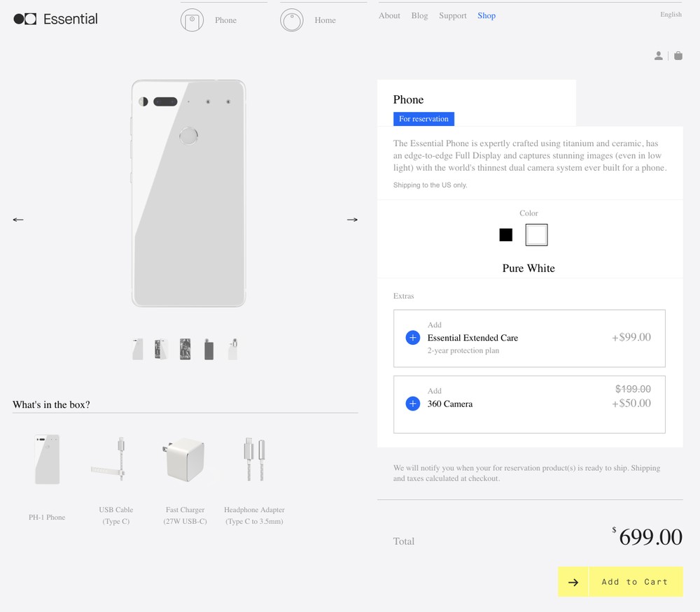Screen dimensions: 700x612
Task: Select the first phone gallery thumbnail
Action: (x=138, y=349)
